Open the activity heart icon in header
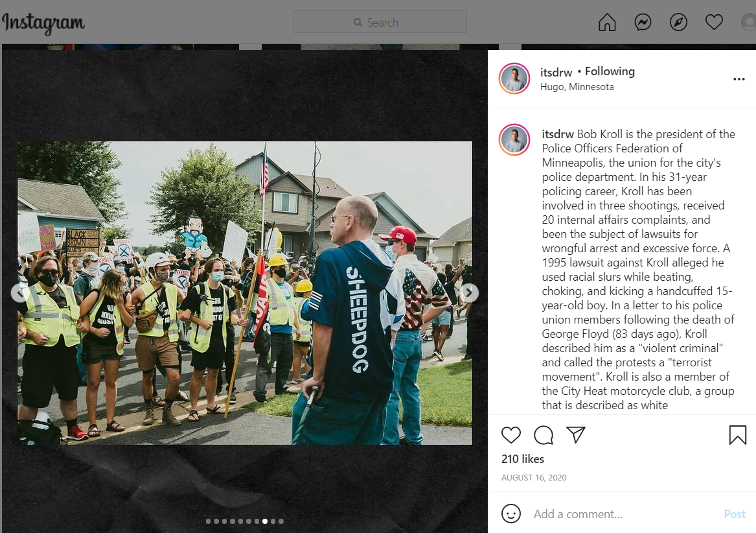This screenshot has width=756, height=533. tap(714, 22)
